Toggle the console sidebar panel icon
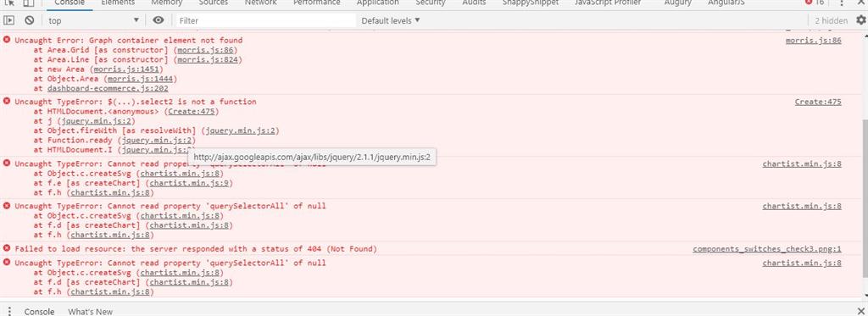The height and width of the screenshot is (316, 868). (x=8, y=20)
